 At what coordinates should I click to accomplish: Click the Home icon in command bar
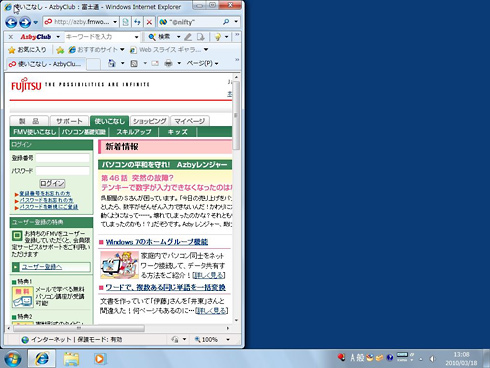click(112, 63)
